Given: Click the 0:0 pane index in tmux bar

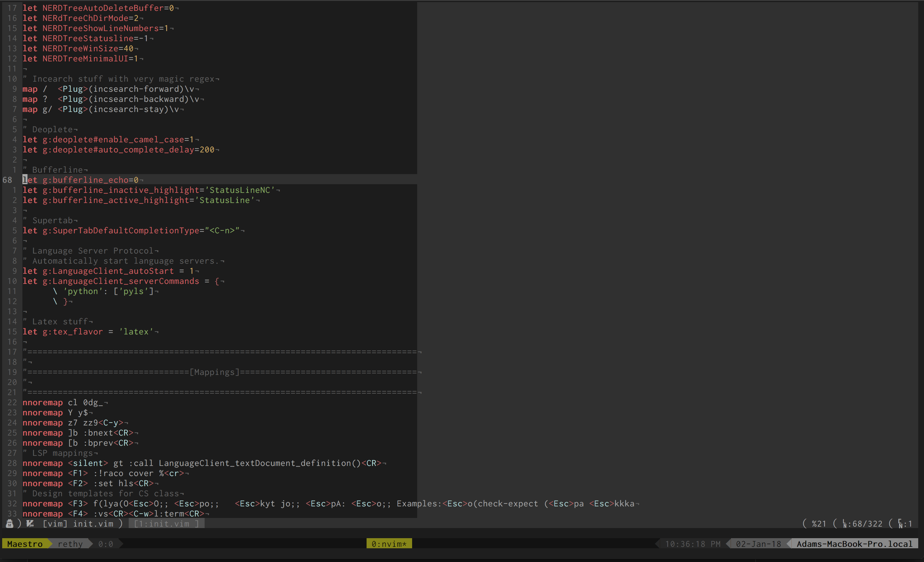Looking at the screenshot, I should pyautogui.click(x=106, y=544).
